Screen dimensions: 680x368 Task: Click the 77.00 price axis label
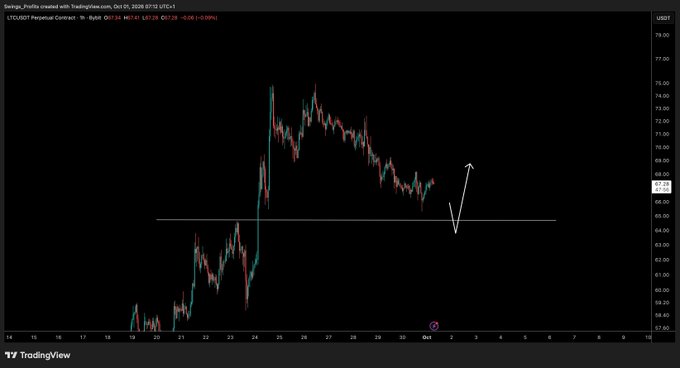(x=662, y=59)
